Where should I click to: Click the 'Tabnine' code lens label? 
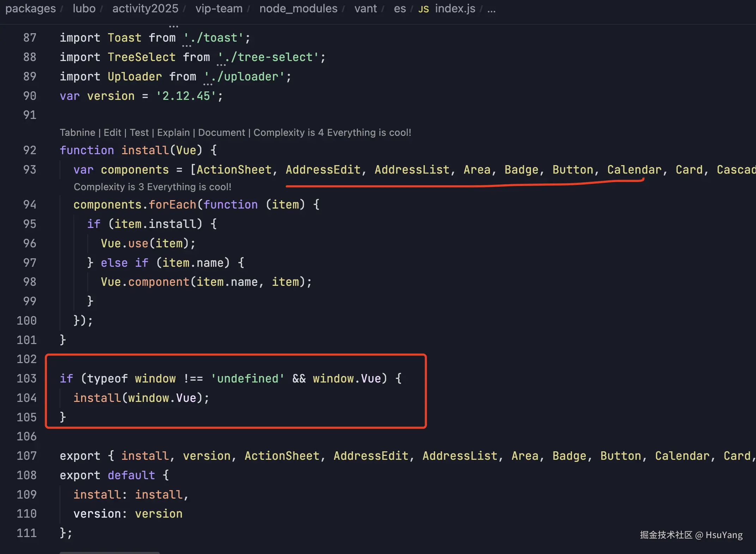tap(77, 133)
